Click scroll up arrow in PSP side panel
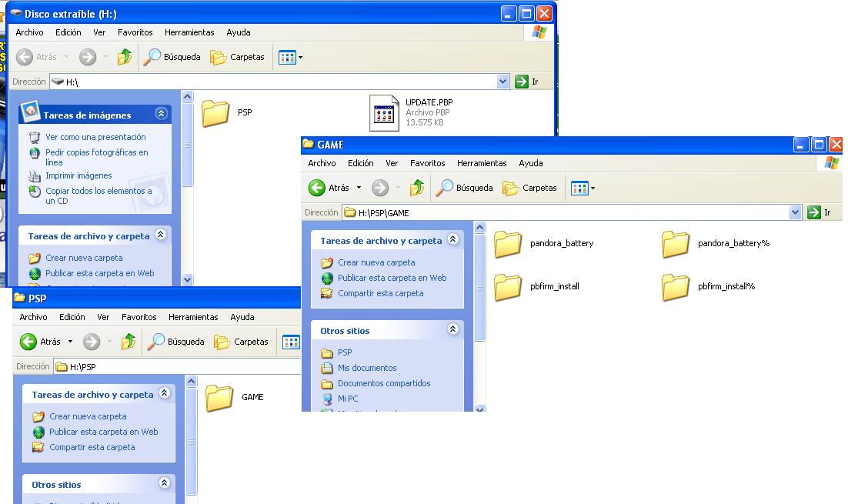Screen dimensions: 848x504 pyautogui.click(x=192, y=382)
